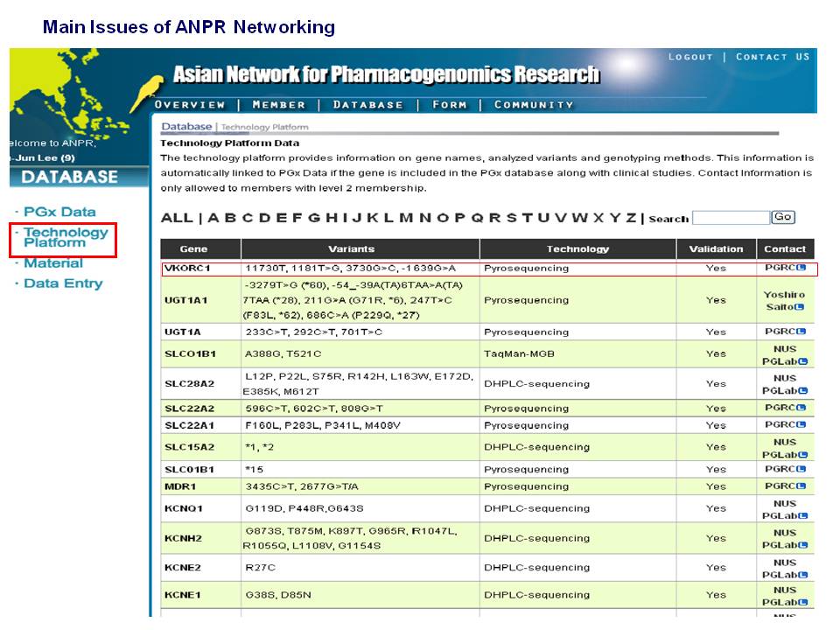Image resolution: width=840 pixels, height=630 pixels.
Task: Click Technology Platform breadcrumb
Action: (x=264, y=127)
